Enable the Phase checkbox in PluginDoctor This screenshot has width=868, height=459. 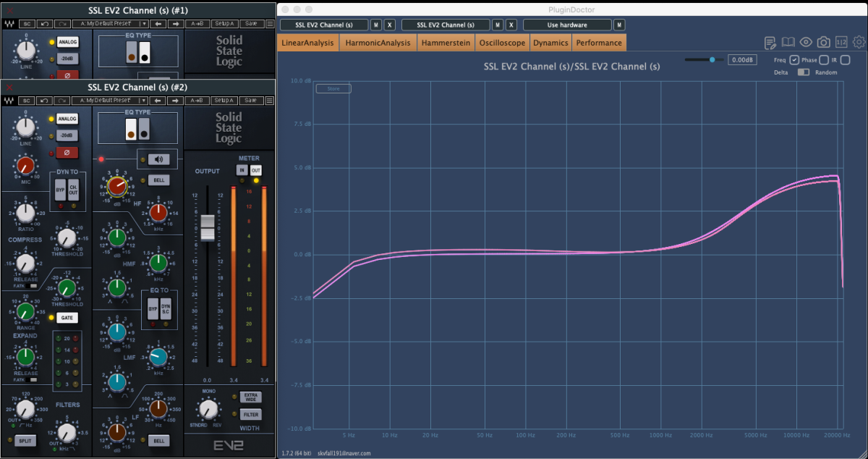(x=824, y=59)
